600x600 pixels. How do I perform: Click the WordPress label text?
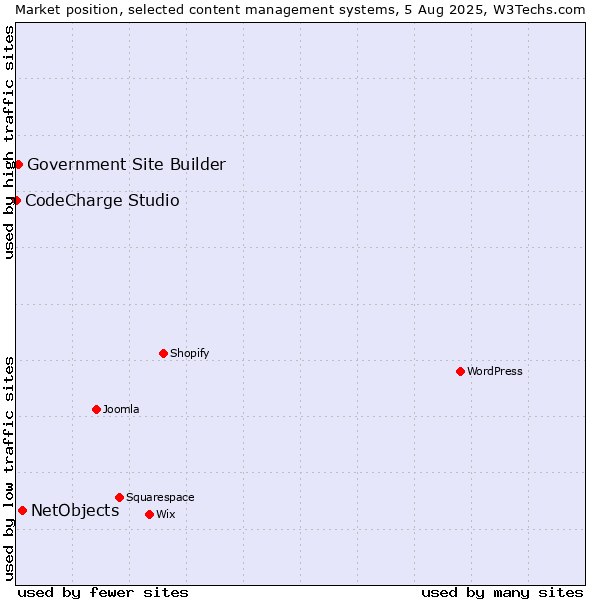495,372
